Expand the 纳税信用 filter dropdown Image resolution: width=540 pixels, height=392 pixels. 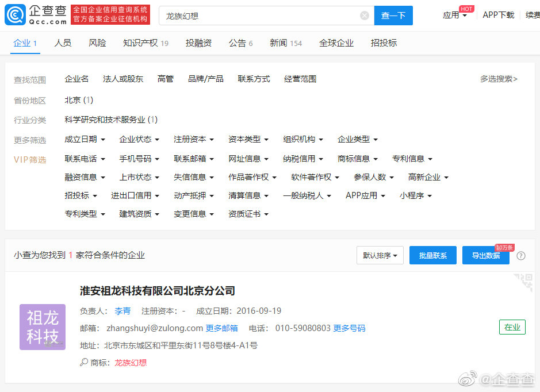303,159
